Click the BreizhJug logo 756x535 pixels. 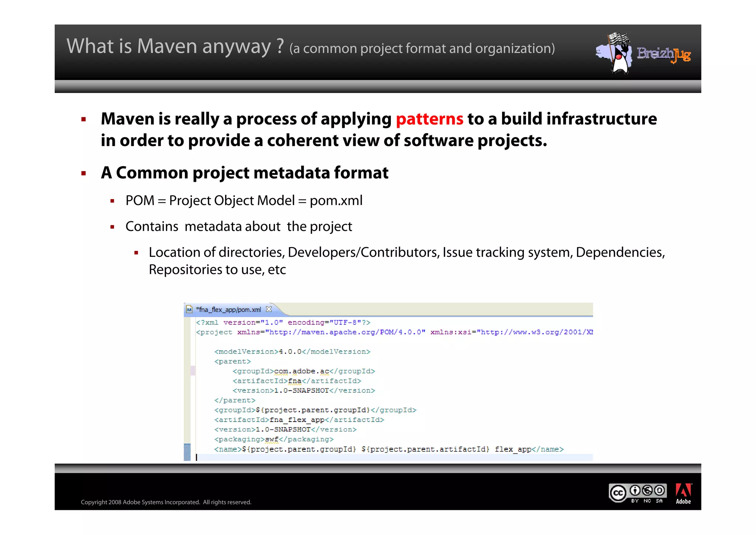tap(643, 54)
